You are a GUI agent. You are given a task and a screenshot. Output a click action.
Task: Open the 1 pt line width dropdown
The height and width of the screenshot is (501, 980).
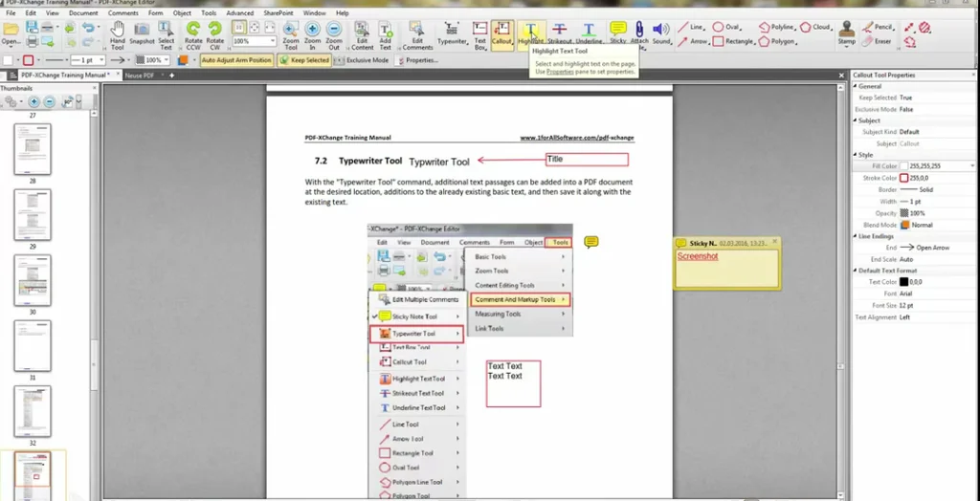coord(101,60)
